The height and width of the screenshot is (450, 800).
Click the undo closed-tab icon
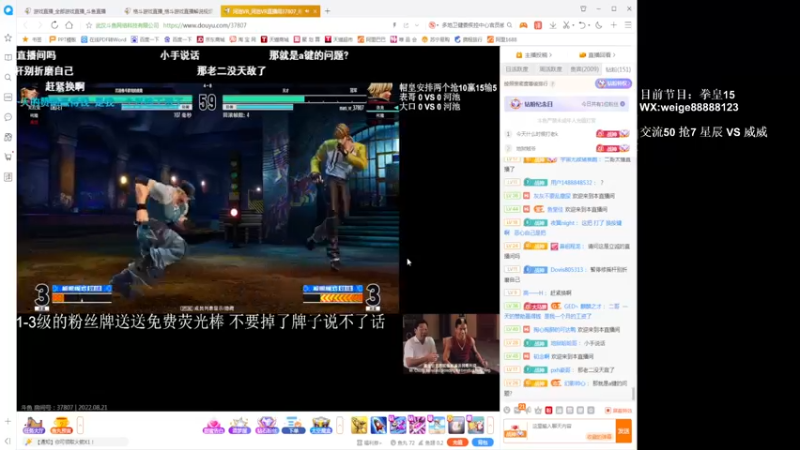click(x=582, y=25)
